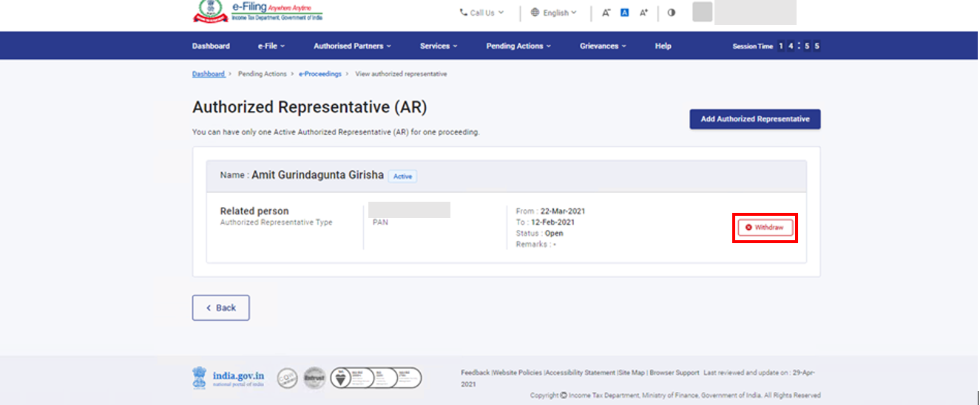Reset to default font size icon
This screenshot has width=980, height=405.
tap(624, 13)
